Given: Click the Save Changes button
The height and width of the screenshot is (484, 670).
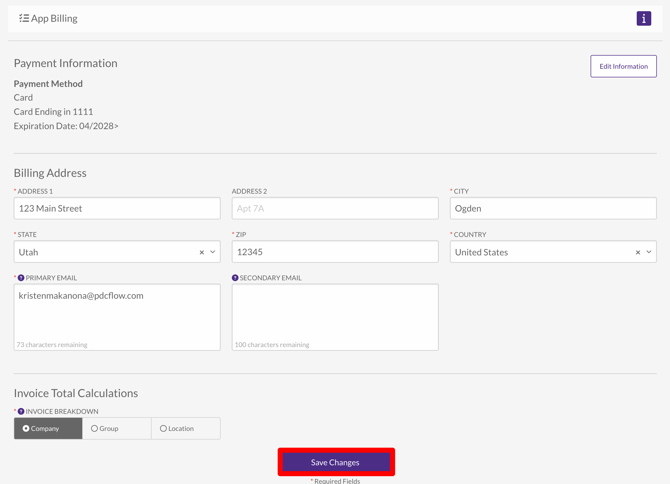Looking at the screenshot, I should point(336,462).
